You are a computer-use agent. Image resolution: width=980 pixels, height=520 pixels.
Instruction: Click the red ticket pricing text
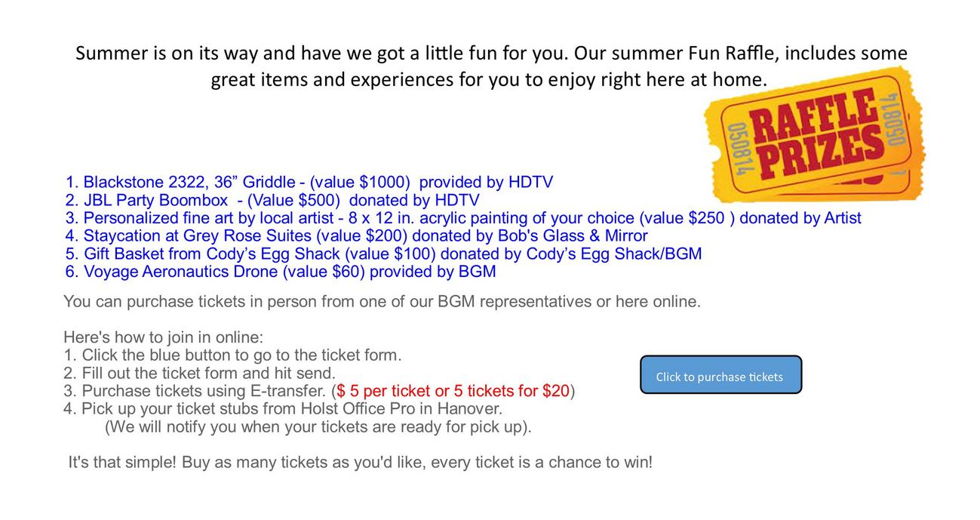453,391
